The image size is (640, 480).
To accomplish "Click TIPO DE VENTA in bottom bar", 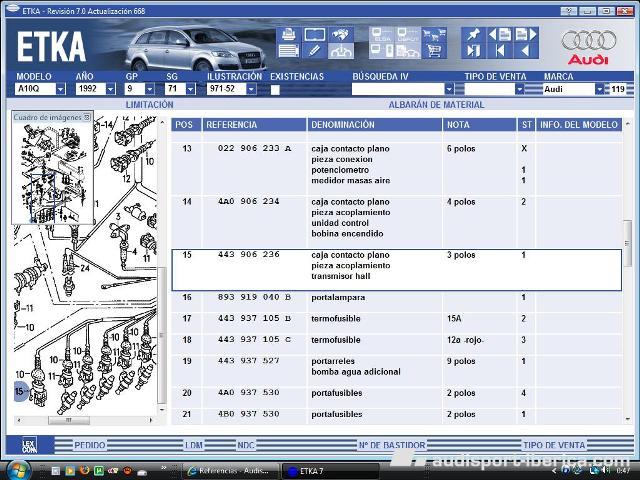I will coord(554,445).
